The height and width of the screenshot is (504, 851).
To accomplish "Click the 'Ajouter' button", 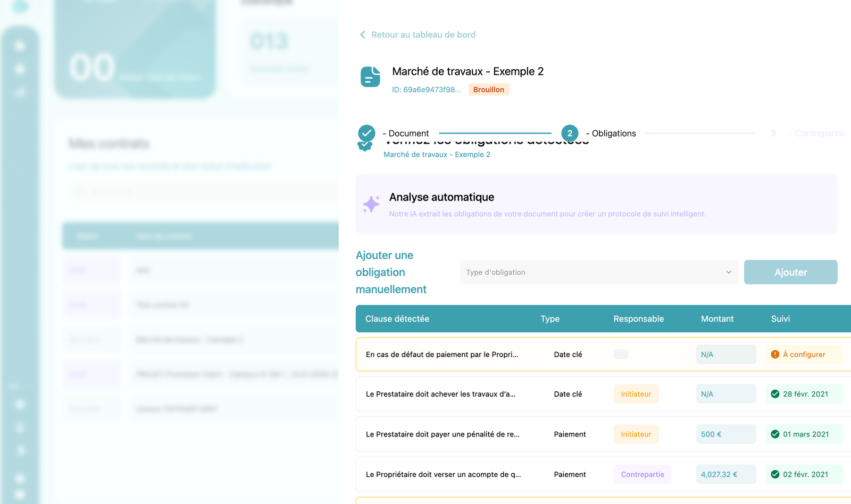I will [x=790, y=272].
